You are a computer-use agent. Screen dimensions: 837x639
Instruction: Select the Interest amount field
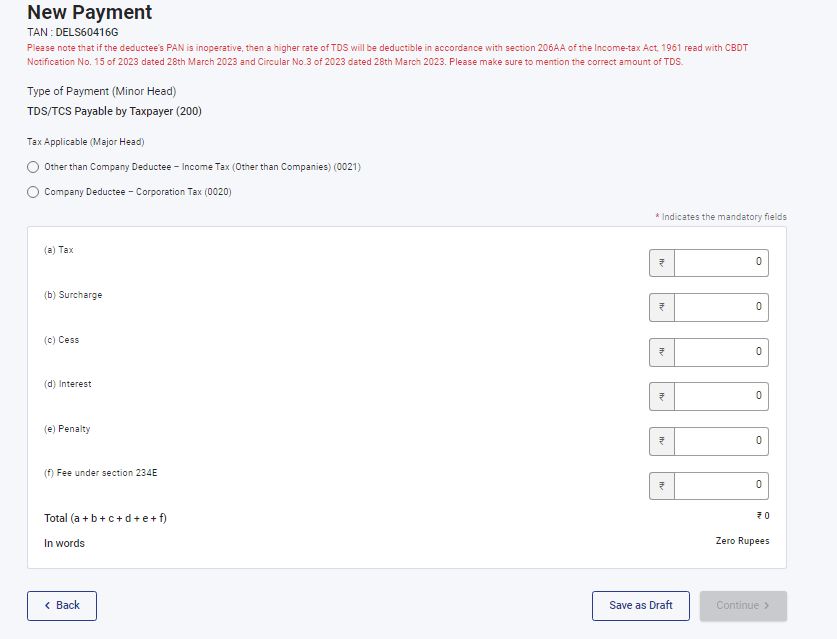(x=720, y=396)
